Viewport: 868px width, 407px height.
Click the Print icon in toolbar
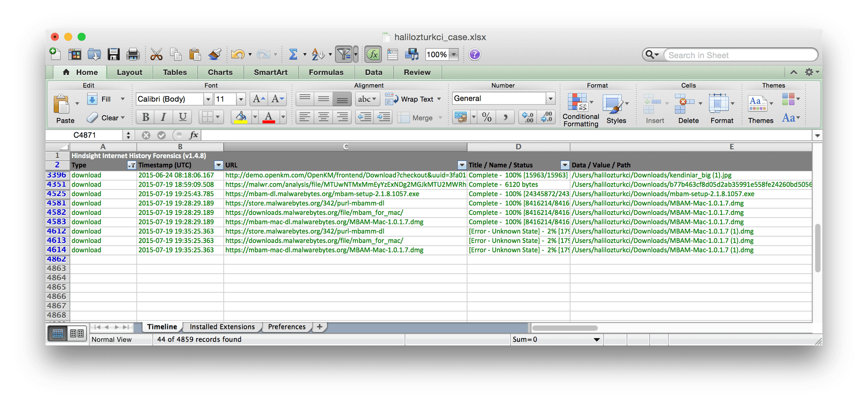pyautogui.click(x=133, y=55)
